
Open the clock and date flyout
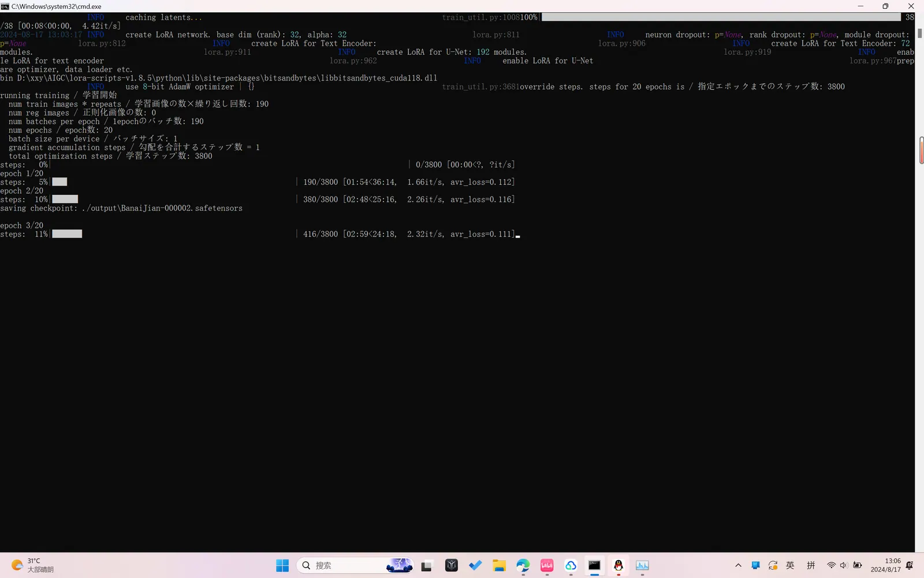pos(886,565)
